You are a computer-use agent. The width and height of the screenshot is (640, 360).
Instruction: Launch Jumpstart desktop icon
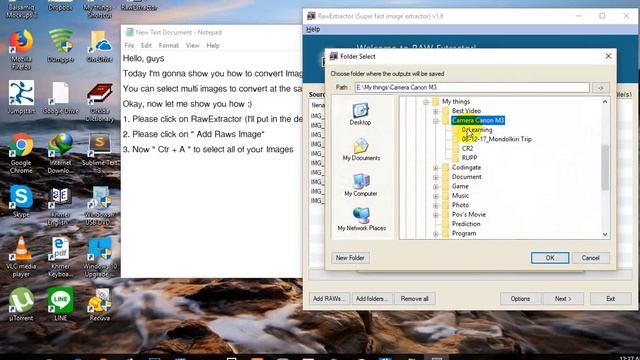[21, 97]
